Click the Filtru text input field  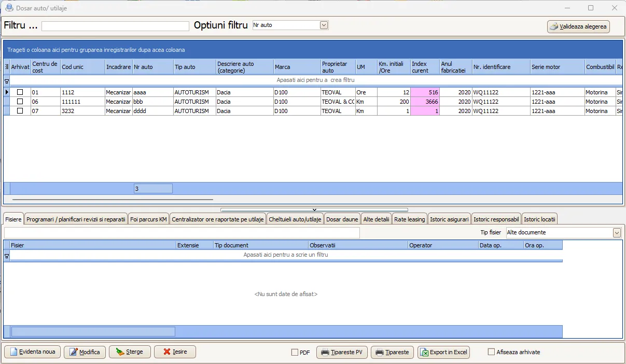point(115,26)
